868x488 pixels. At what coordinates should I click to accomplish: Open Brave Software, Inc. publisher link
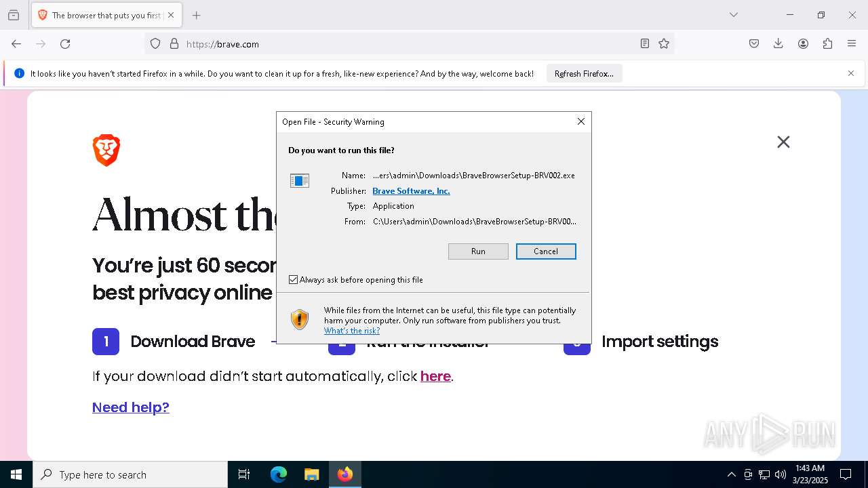(411, 191)
